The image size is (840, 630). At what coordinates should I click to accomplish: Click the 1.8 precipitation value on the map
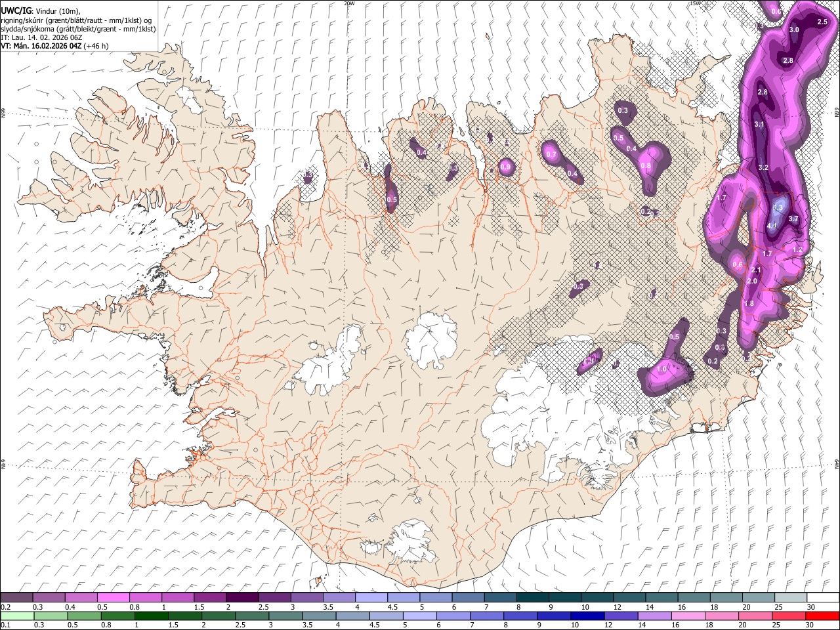click(749, 304)
